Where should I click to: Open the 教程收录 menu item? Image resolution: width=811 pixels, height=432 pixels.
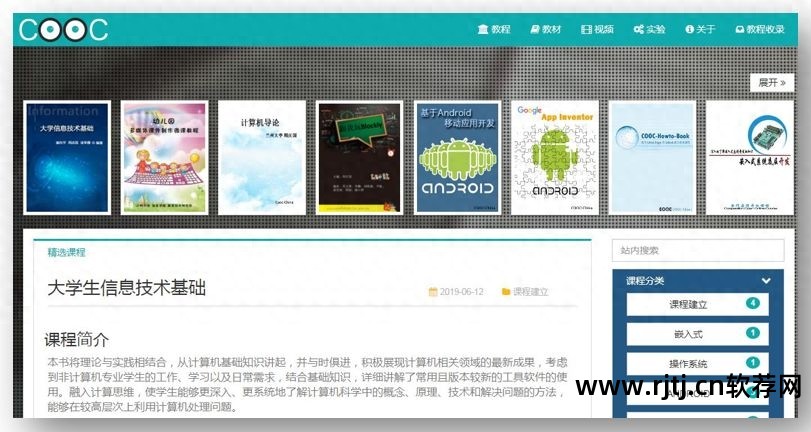tap(760, 29)
